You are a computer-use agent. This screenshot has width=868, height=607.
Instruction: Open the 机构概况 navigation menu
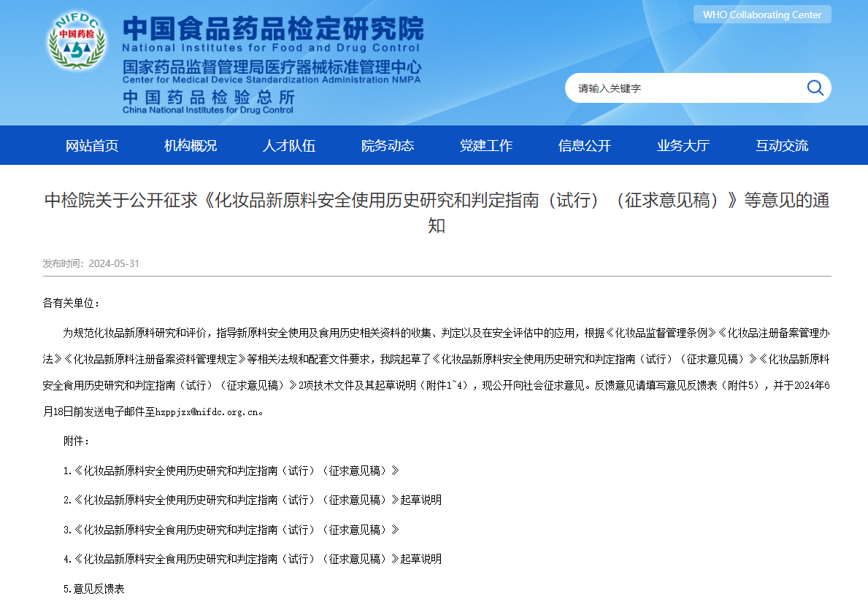(x=191, y=145)
